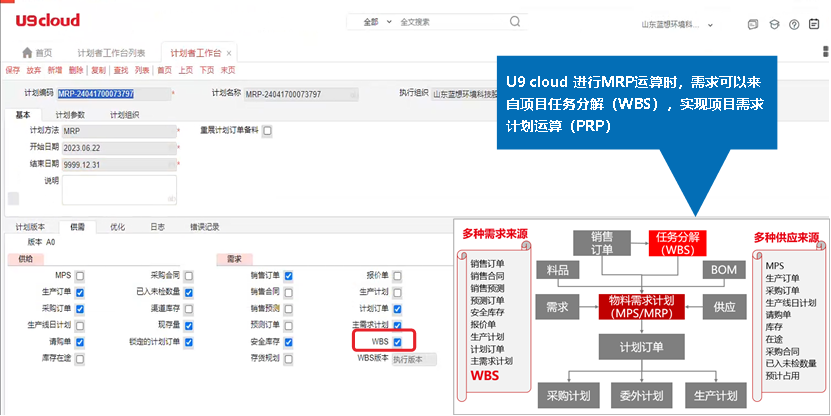831x416 pixels.
Task: Uncheck the 请购单 checkbox
Action: pos(79,342)
